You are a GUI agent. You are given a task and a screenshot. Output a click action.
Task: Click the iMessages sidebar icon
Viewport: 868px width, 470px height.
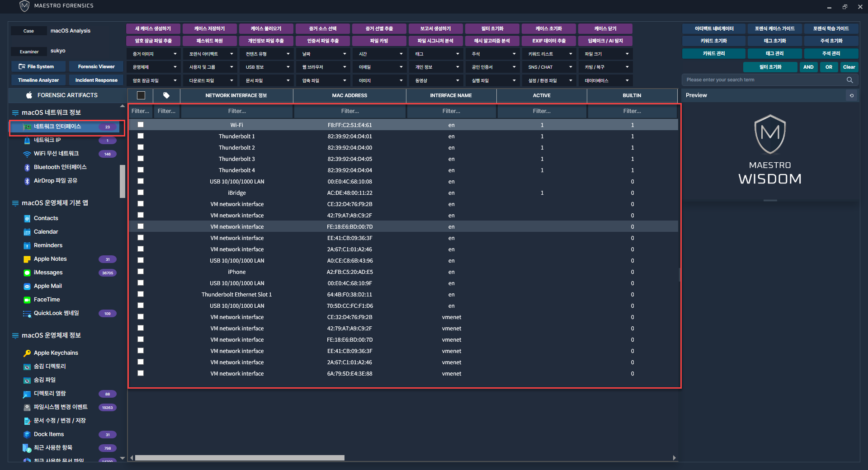coord(27,273)
